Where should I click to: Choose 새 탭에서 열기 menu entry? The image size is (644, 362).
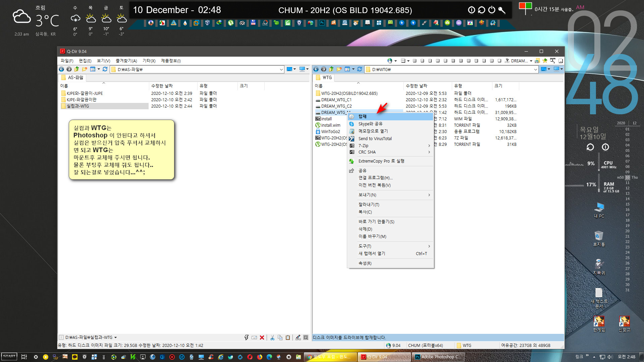click(x=390, y=254)
